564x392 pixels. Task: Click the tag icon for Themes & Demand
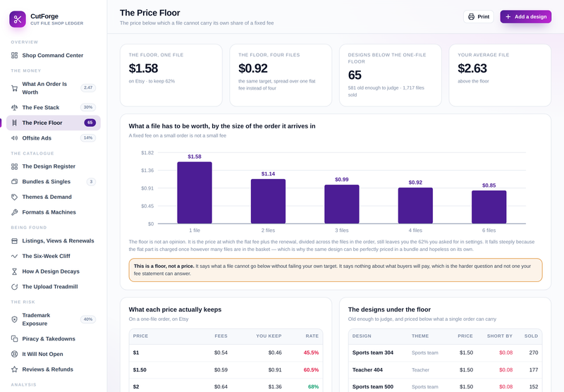(x=14, y=197)
